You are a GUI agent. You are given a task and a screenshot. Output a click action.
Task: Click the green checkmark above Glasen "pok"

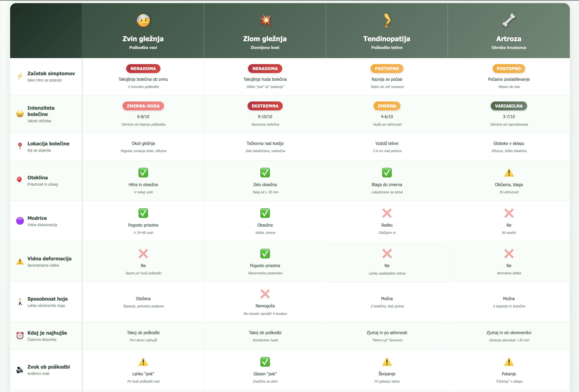tap(265, 362)
